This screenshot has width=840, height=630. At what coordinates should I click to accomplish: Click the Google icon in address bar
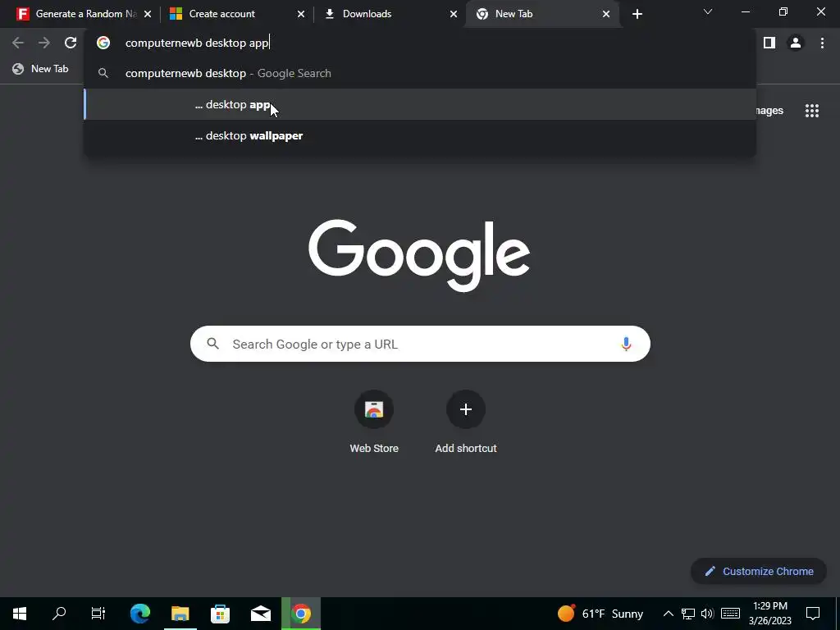(103, 43)
